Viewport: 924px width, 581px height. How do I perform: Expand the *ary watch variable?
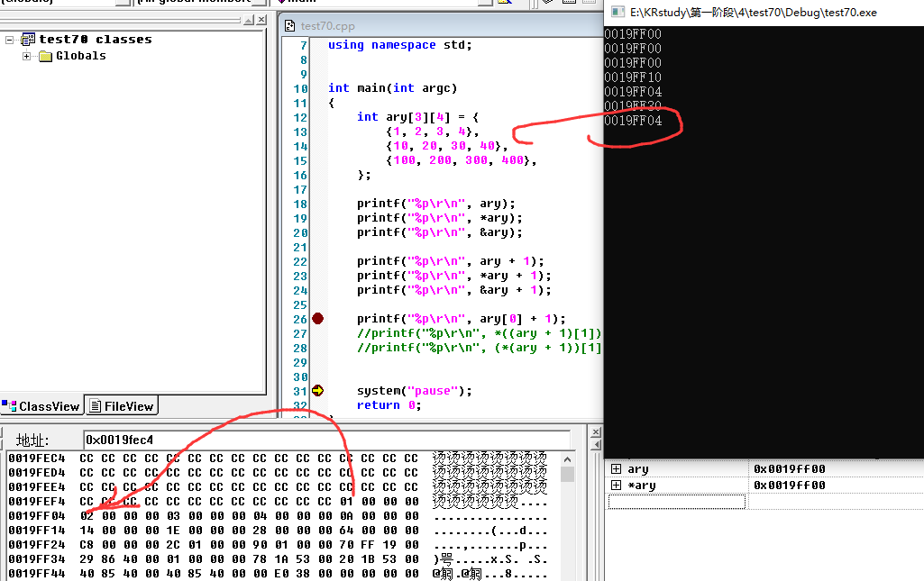click(616, 486)
